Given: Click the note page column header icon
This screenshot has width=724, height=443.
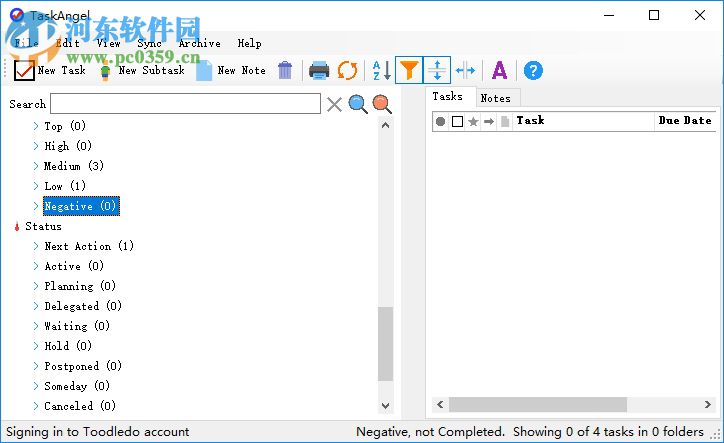Looking at the screenshot, I should point(505,121).
